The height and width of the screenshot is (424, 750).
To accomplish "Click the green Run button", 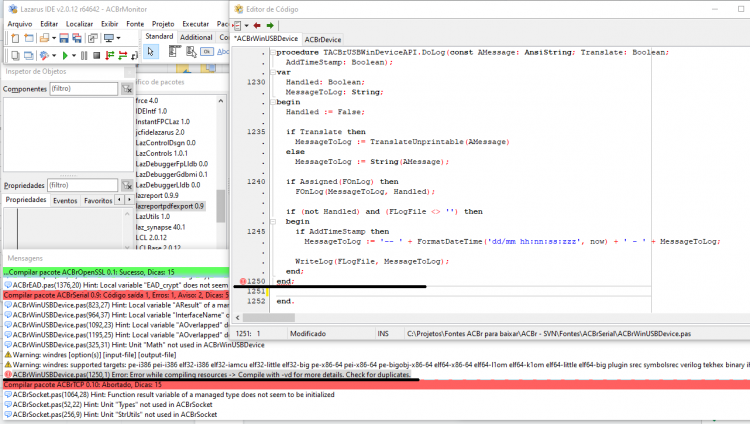I will coord(65,56).
